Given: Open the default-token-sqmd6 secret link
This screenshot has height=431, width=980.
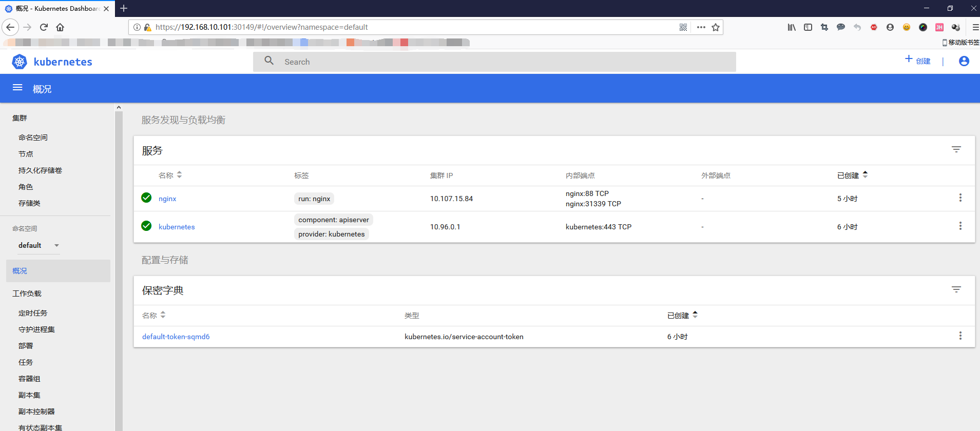Looking at the screenshot, I should [176, 337].
